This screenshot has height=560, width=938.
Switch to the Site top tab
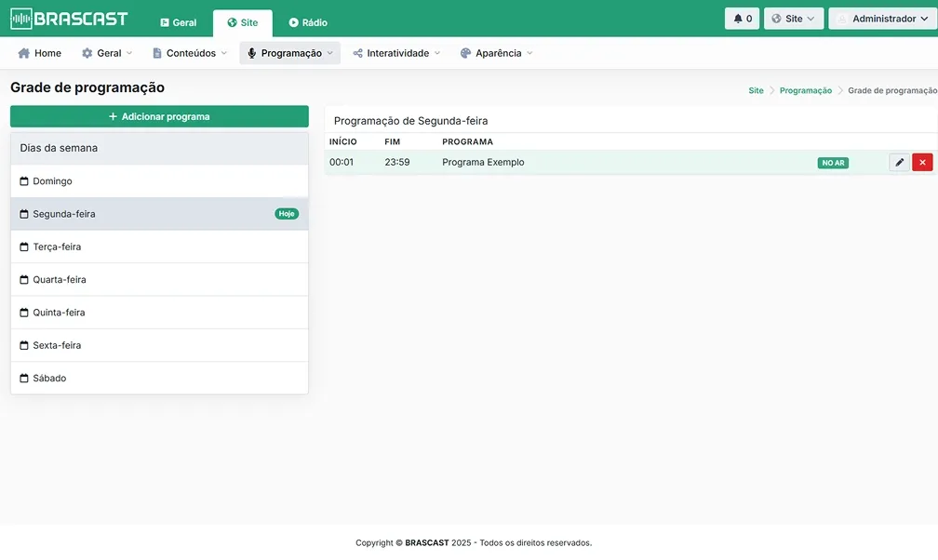coord(242,22)
